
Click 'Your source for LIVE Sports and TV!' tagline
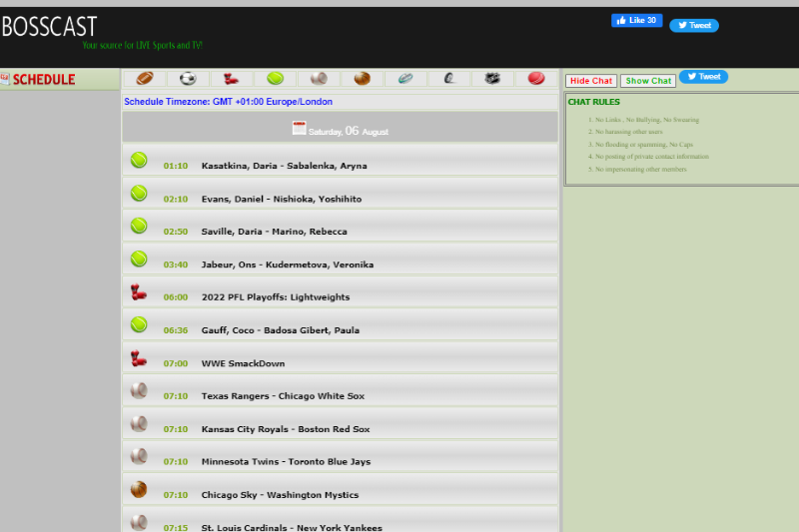[142, 45]
